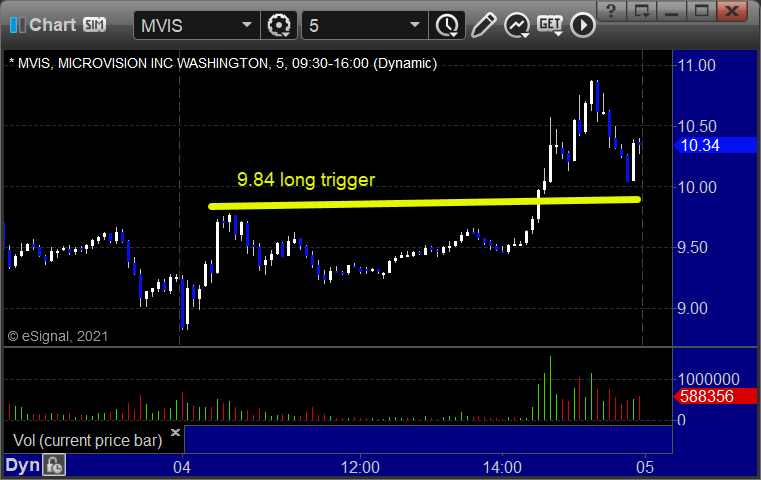The height and width of the screenshot is (480, 761).
Task: Toggle the fc lock icon
Action: (x=54, y=465)
